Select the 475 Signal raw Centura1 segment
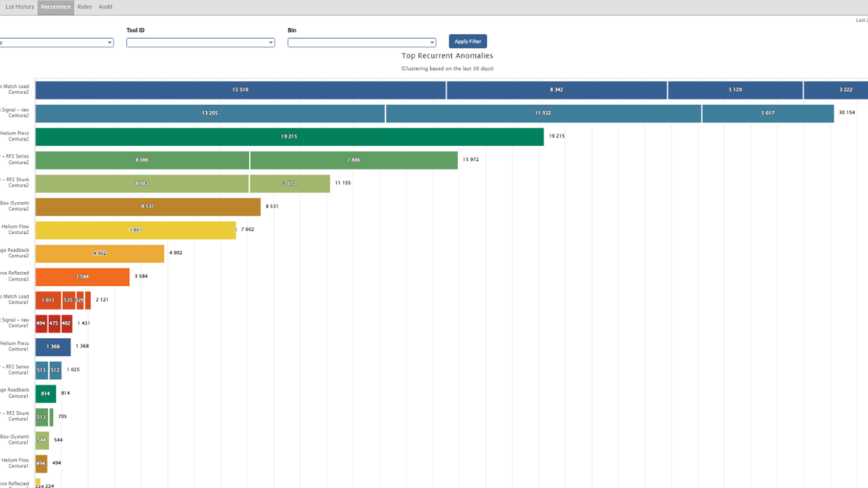The height and width of the screenshot is (488, 868). (x=54, y=324)
